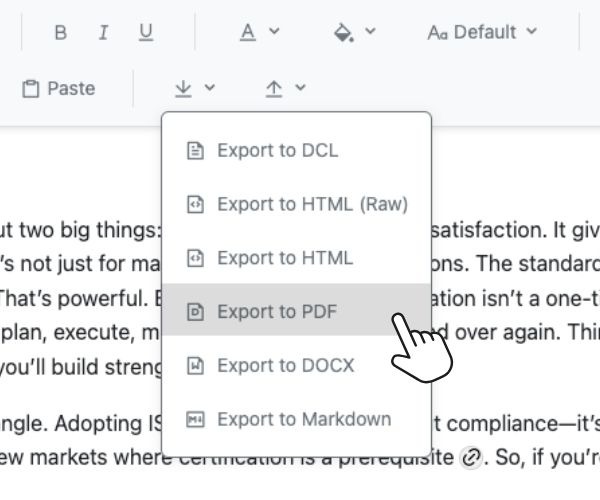Toggle italic formatting
Image resolution: width=600 pixels, height=500 pixels.
tap(103, 32)
